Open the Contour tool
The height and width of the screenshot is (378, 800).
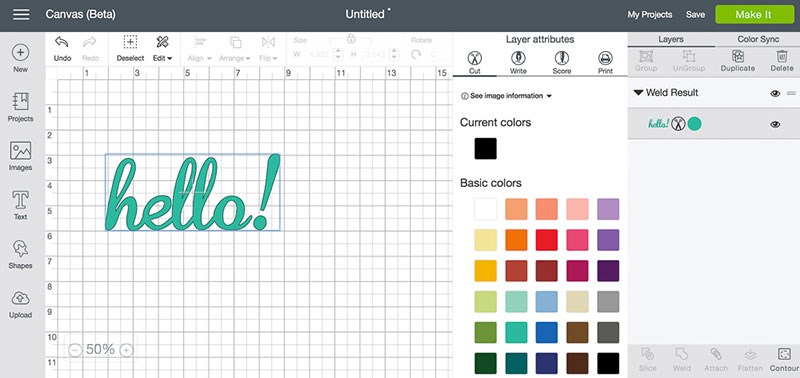click(783, 360)
